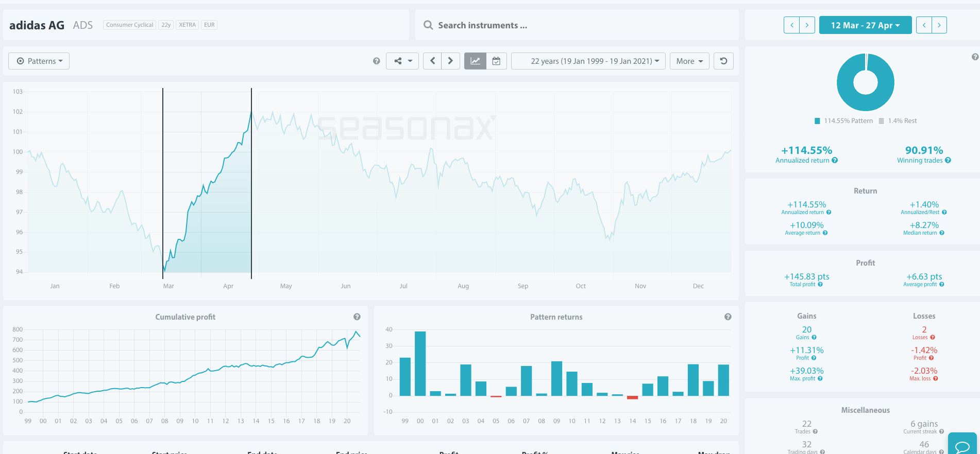Open help for Annualized/Rest
The height and width of the screenshot is (454, 980).
click(x=944, y=212)
